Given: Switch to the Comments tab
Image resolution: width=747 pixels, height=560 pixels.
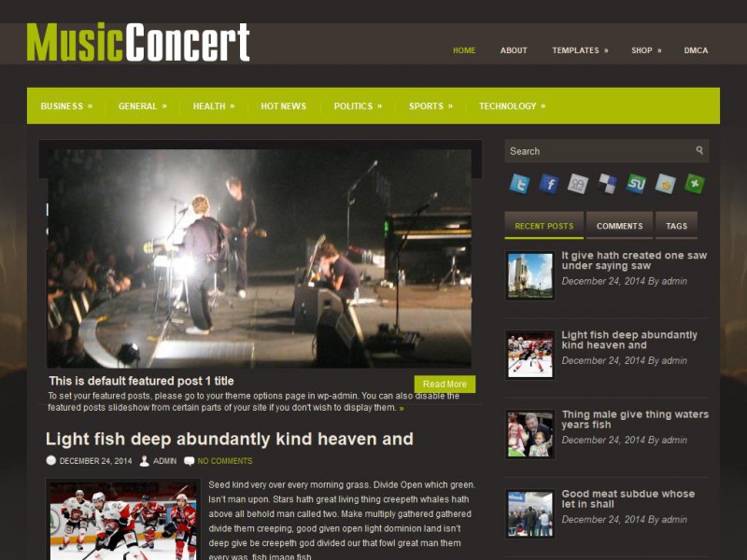Looking at the screenshot, I should pos(619,226).
